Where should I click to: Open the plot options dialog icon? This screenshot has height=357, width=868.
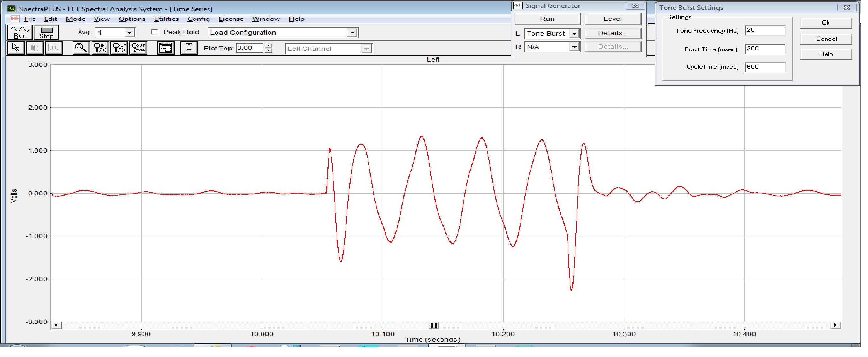coord(166,48)
